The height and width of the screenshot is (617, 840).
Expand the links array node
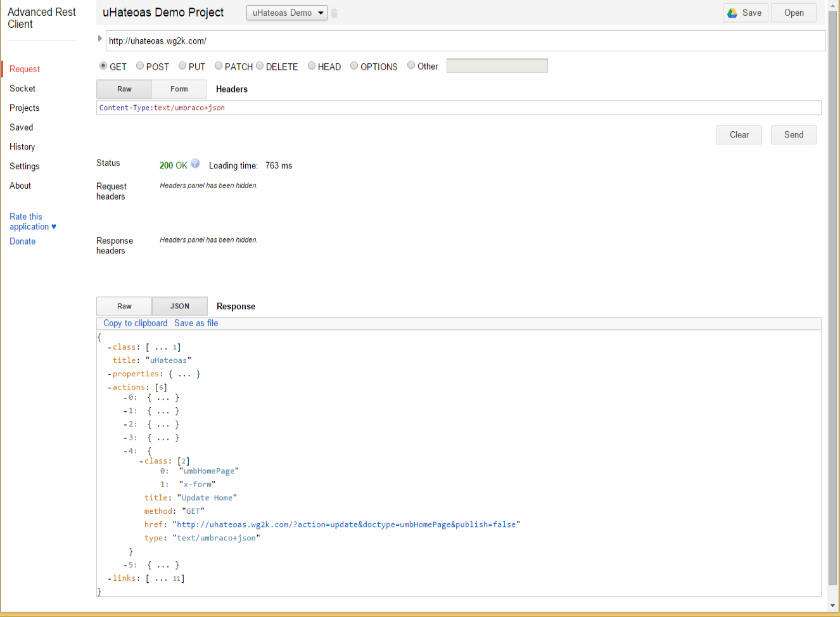tap(110, 578)
